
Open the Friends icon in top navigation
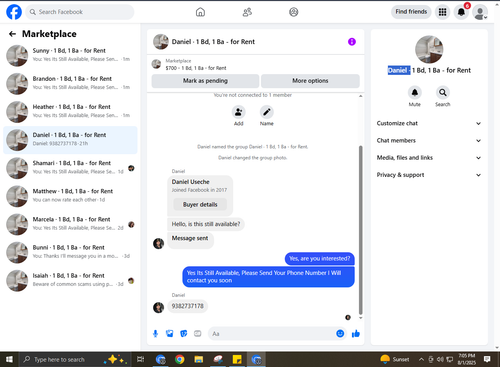(x=247, y=12)
